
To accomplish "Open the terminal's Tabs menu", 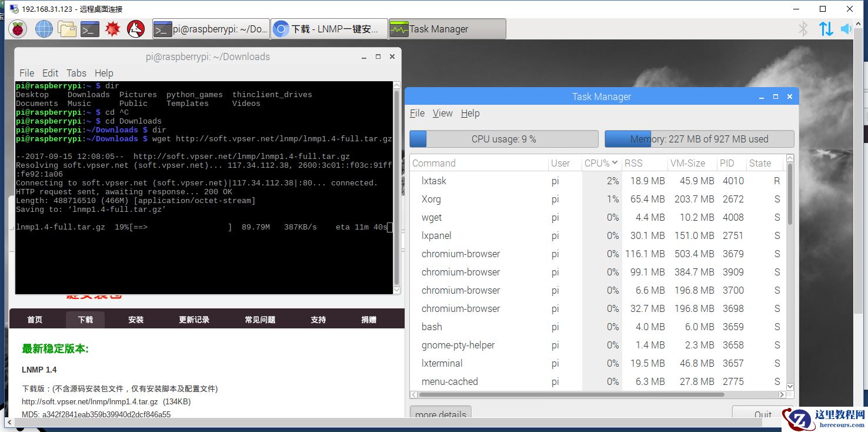I will [76, 73].
